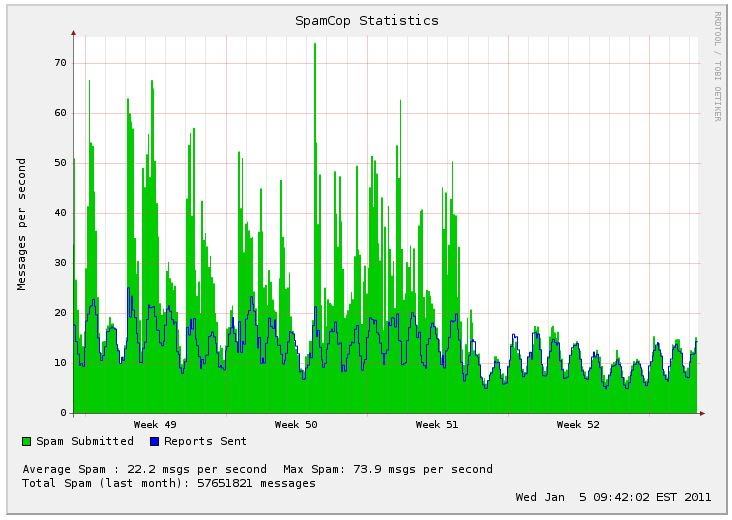Click the 'Week 51' axis label
Image resolution: width=732 pixels, height=520 pixels.
(437, 425)
